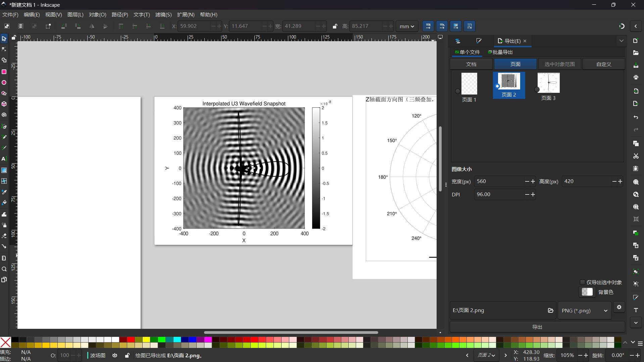Click the 导出 export button
The image size is (644, 362).
click(537, 327)
